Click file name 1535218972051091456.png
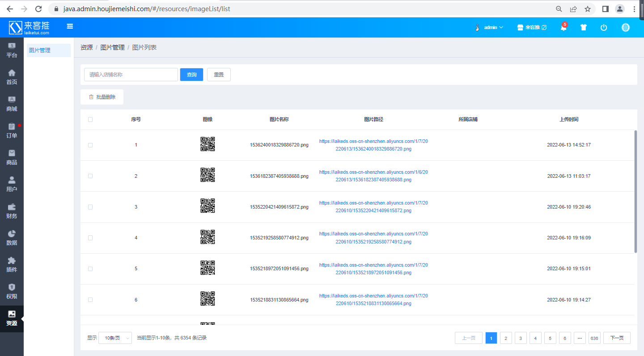The width and height of the screenshot is (644, 356). [x=279, y=269]
